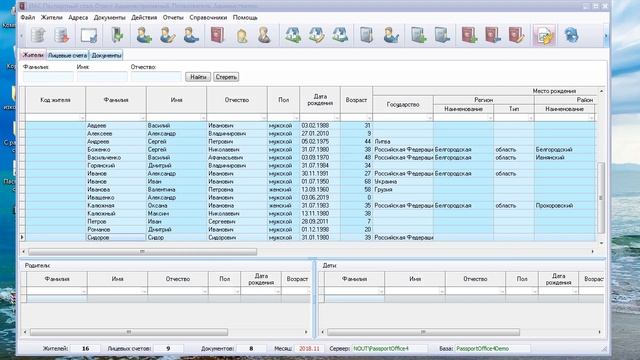Click the horizontal scrollbar of the residents grid
Viewport: 640px width, 360px height.
tap(142, 251)
